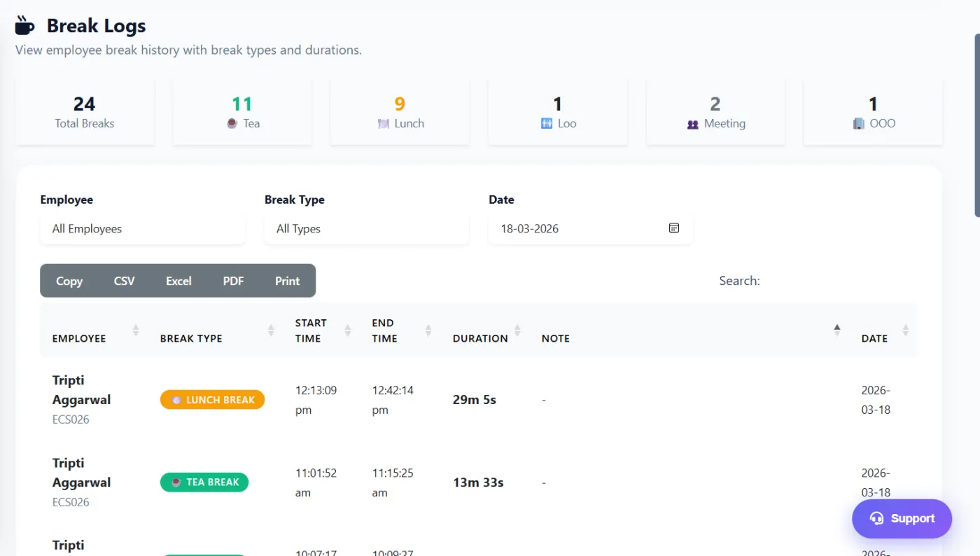This screenshot has width=980, height=556.
Task: Click the Total Breaks 24 card
Action: pyautogui.click(x=85, y=112)
